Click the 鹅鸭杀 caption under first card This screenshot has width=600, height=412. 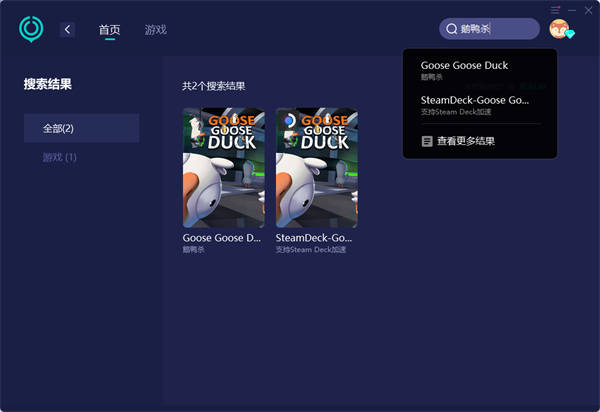coord(193,250)
